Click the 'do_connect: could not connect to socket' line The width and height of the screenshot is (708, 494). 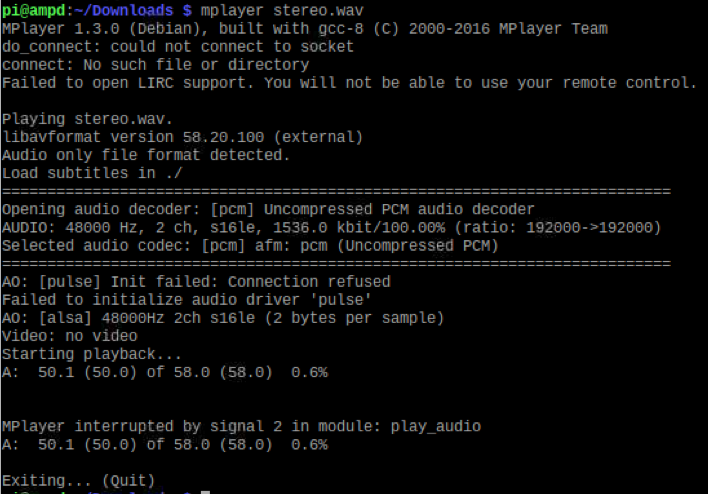pyautogui.click(x=178, y=46)
